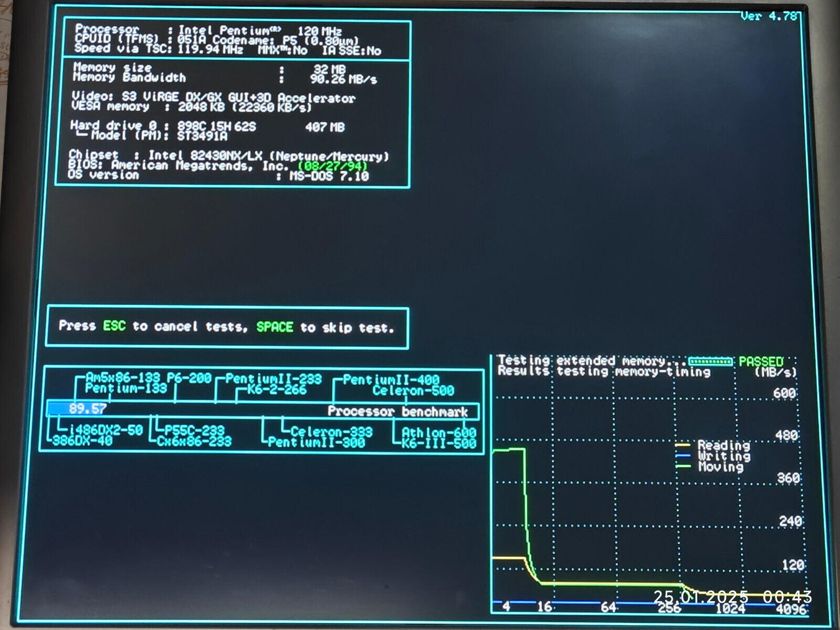Click the memory bandwidth '90.26 MB/s'
This screenshot has height=630, width=840.
pyautogui.click(x=343, y=79)
